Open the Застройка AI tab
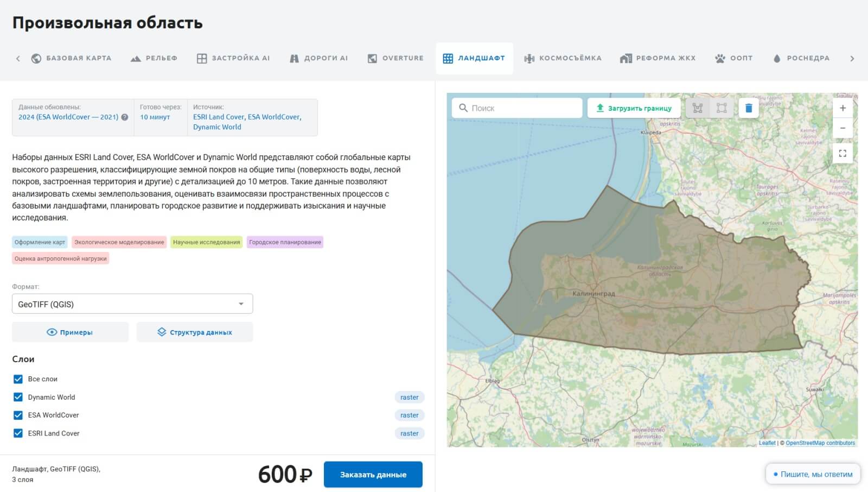The width and height of the screenshot is (868, 492). point(233,58)
